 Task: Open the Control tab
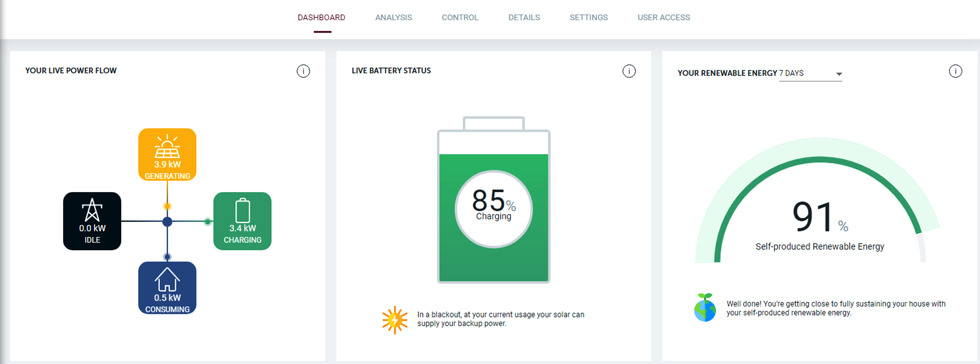click(460, 18)
